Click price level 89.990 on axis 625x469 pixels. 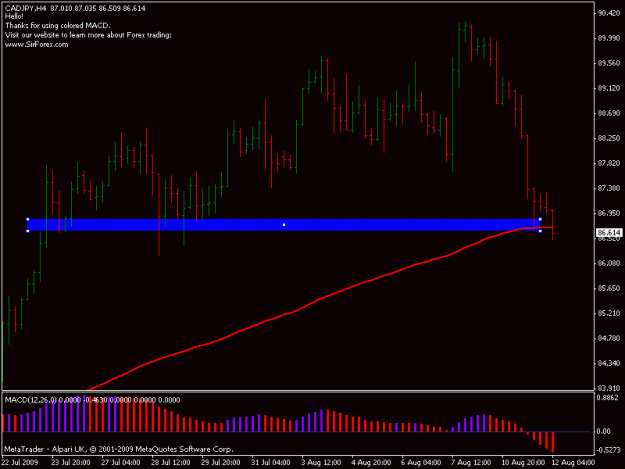[x=609, y=38]
